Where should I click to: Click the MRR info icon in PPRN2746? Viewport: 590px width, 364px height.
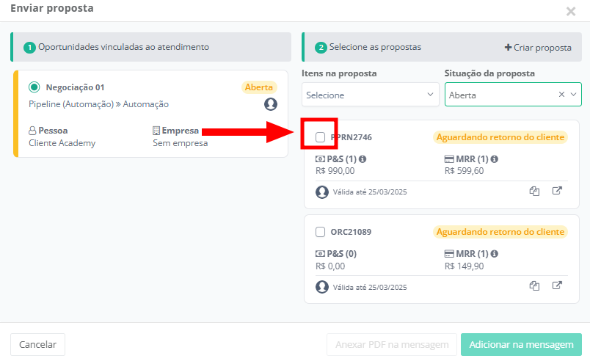tap(495, 159)
